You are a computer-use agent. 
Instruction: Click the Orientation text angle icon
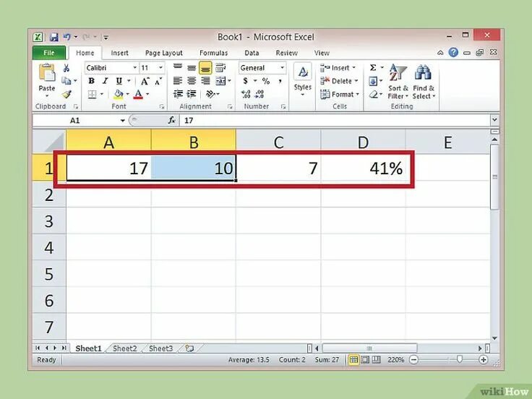[x=210, y=94]
